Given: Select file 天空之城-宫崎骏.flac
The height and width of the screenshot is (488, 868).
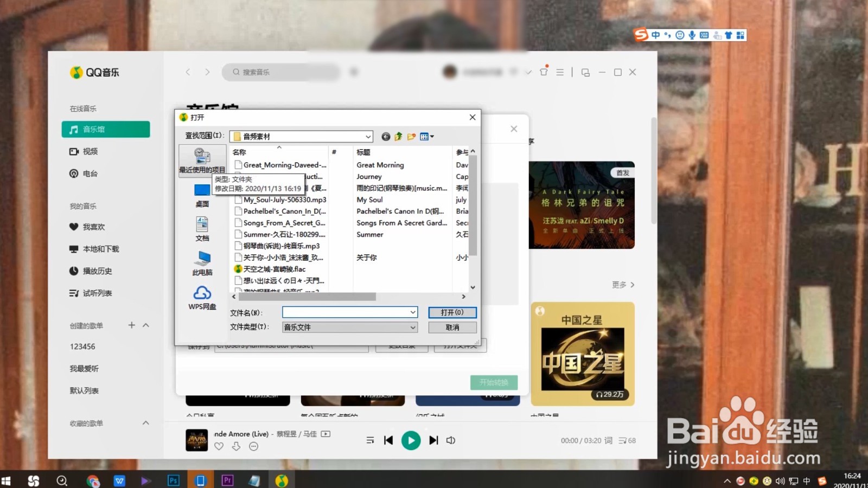Looking at the screenshot, I should pos(270,269).
